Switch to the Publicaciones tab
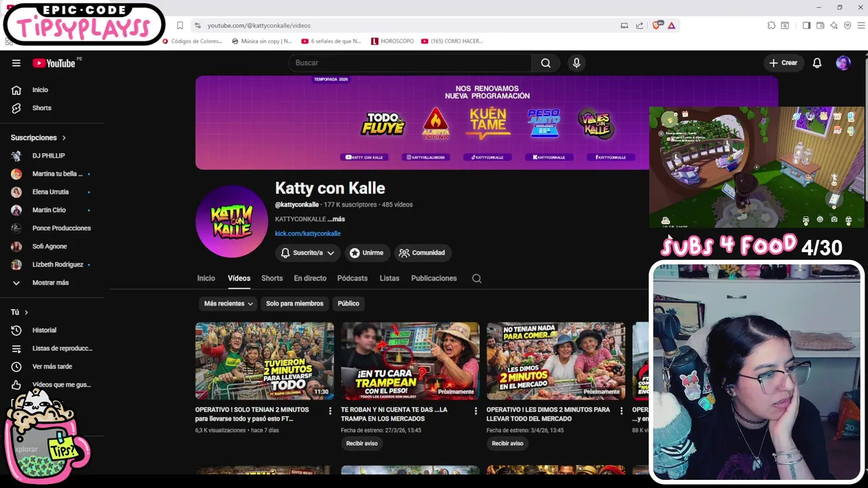The width and height of the screenshot is (868, 488). [x=434, y=279]
